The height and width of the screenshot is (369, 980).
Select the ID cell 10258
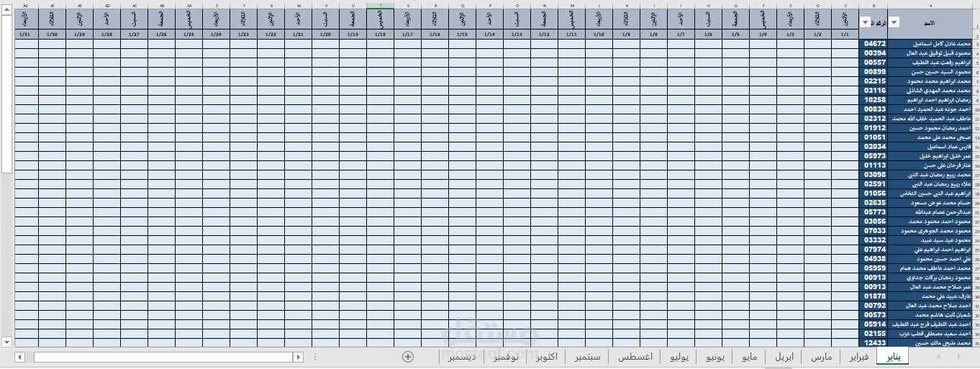tap(874, 100)
